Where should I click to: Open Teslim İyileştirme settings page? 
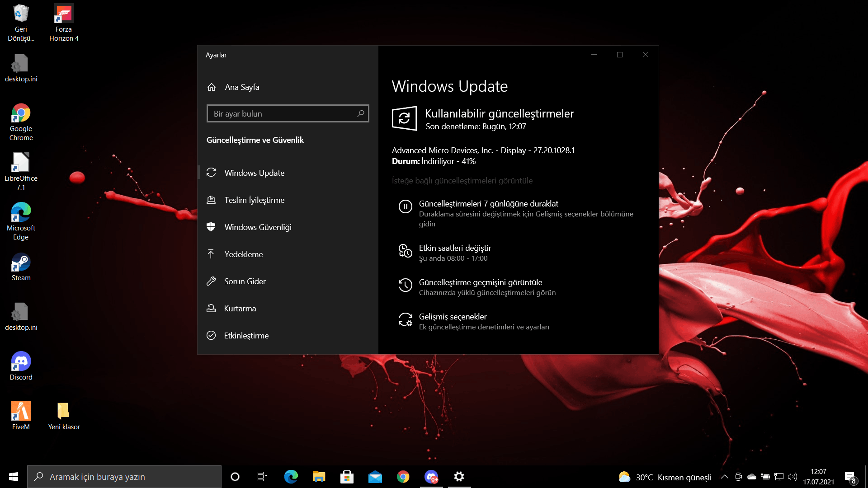point(254,200)
